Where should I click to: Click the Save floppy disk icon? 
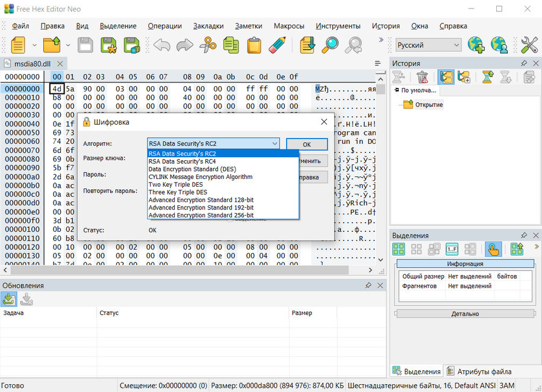[86, 45]
